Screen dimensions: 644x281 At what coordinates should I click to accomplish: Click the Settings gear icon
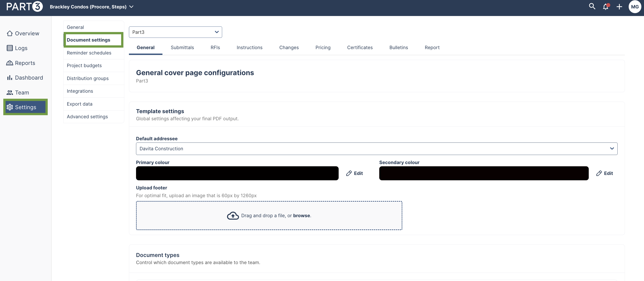10,107
